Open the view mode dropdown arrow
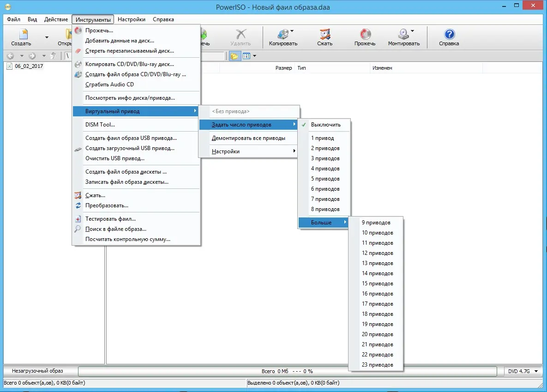Viewport: 547px width, 392px height. [255, 56]
